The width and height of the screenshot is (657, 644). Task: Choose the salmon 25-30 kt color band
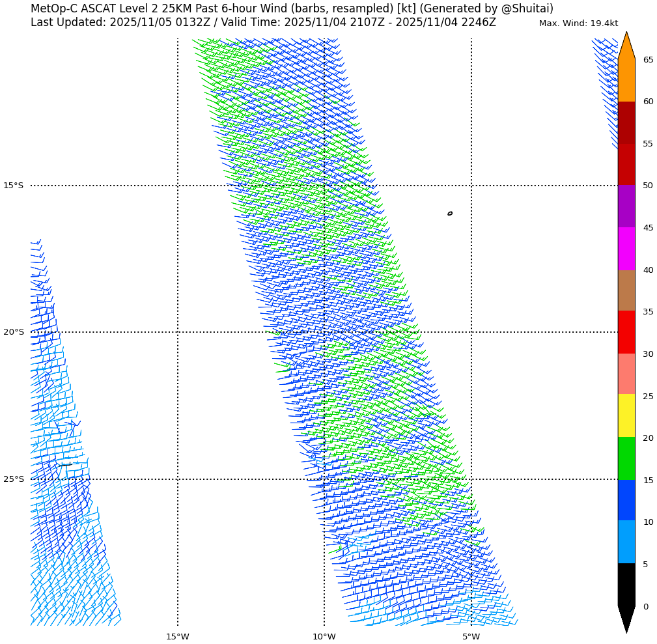tap(626, 374)
